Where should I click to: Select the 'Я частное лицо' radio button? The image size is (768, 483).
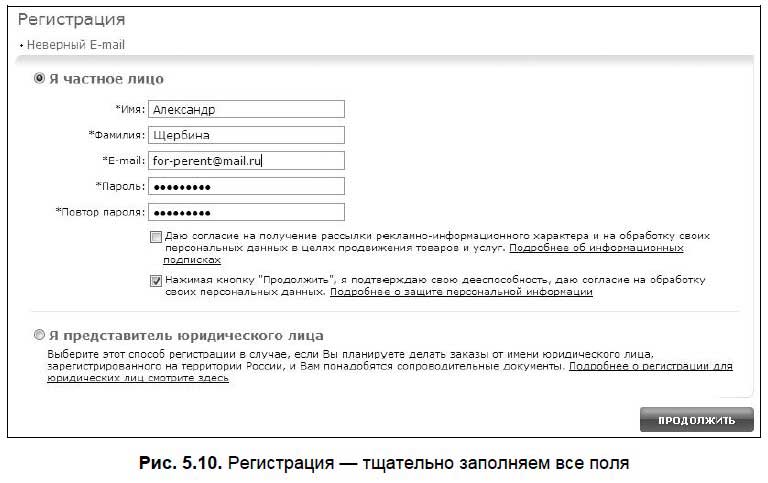click(x=39, y=78)
